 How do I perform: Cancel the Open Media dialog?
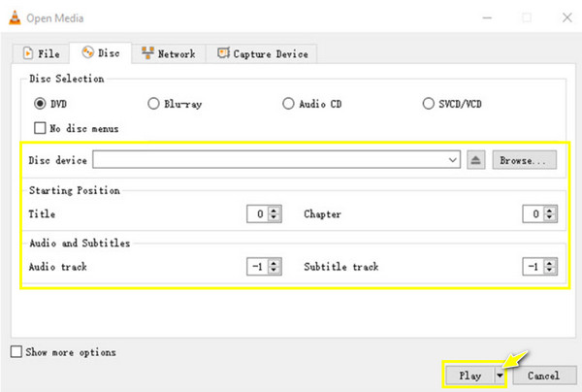[544, 376]
